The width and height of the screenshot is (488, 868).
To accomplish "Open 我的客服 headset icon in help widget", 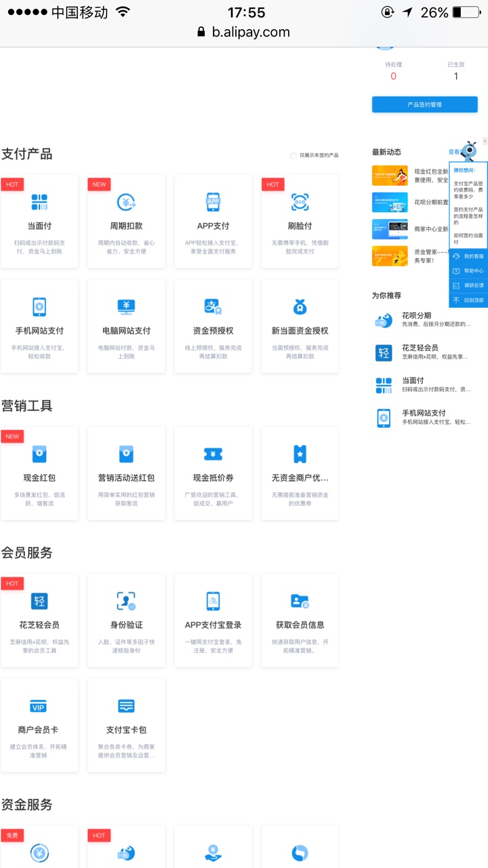I will [456, 256].
